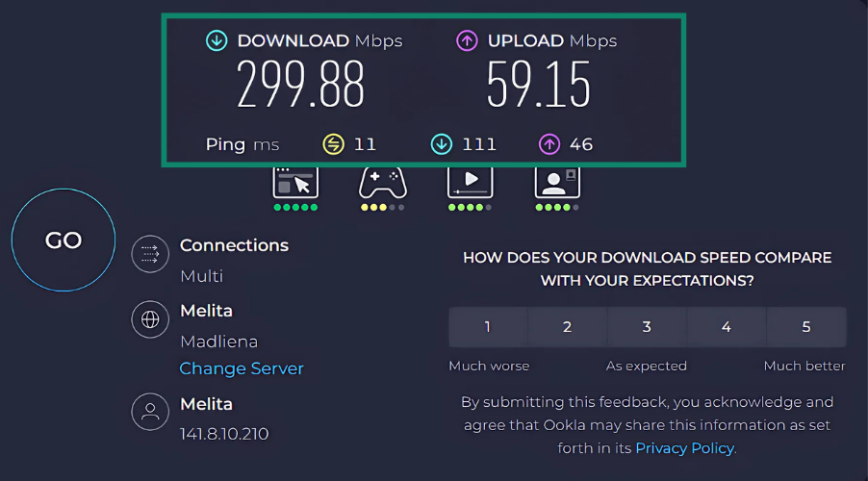The image size is (868, 481).
Task: Open the Privacy Policy link
Action: 684,447
